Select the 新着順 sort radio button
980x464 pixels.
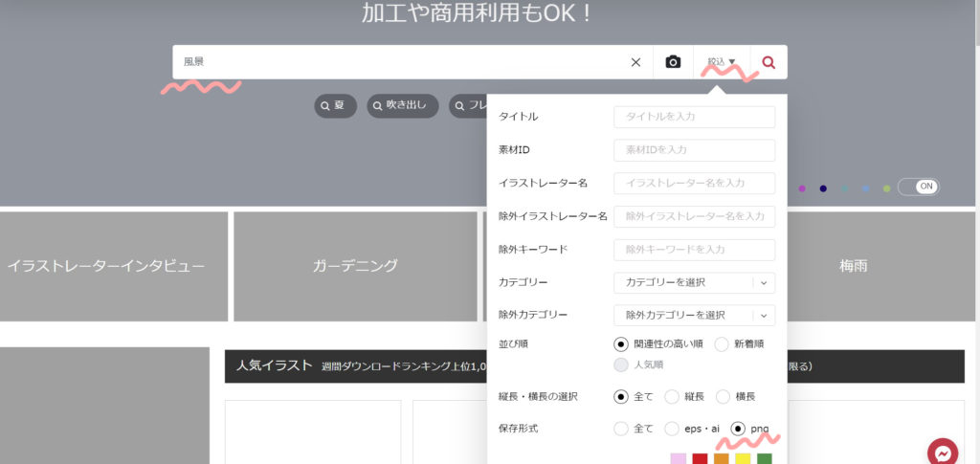click(x=722, y=344)
